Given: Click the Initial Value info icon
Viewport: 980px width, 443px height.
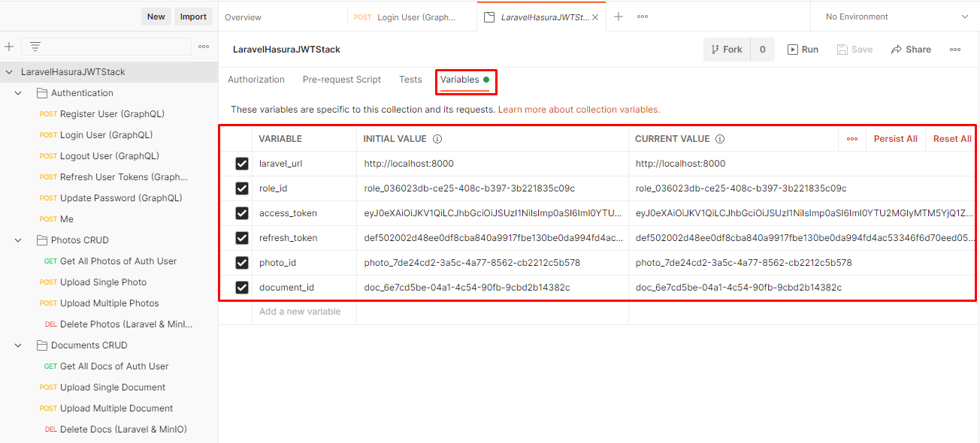Looking at the screenshot, I should [437, 139].
